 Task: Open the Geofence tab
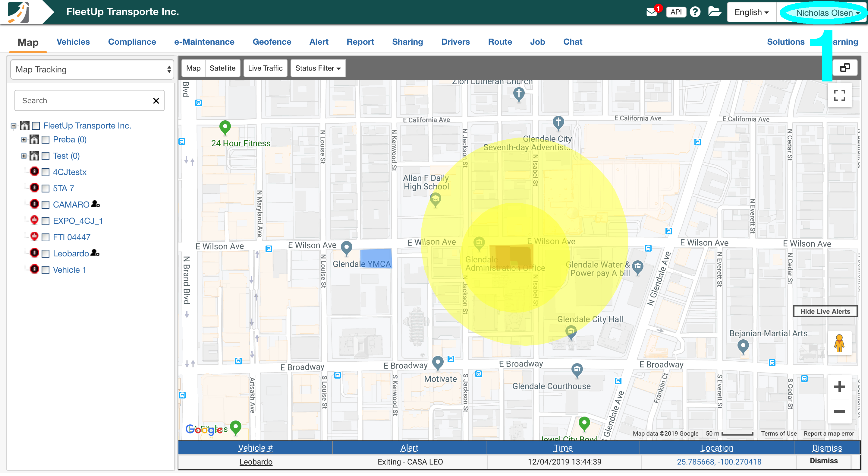(272, 42)
